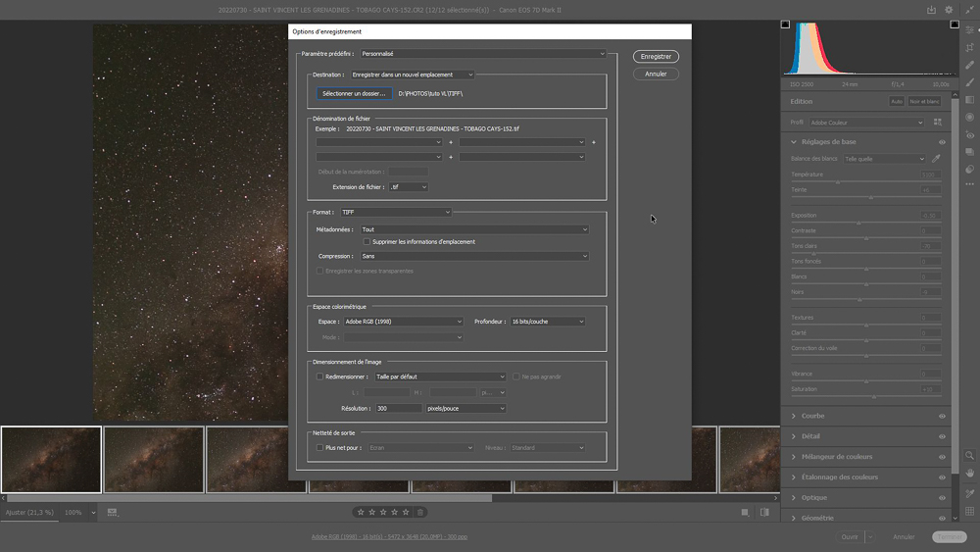Click the filmstrip trash delete icon

[420, 512]
